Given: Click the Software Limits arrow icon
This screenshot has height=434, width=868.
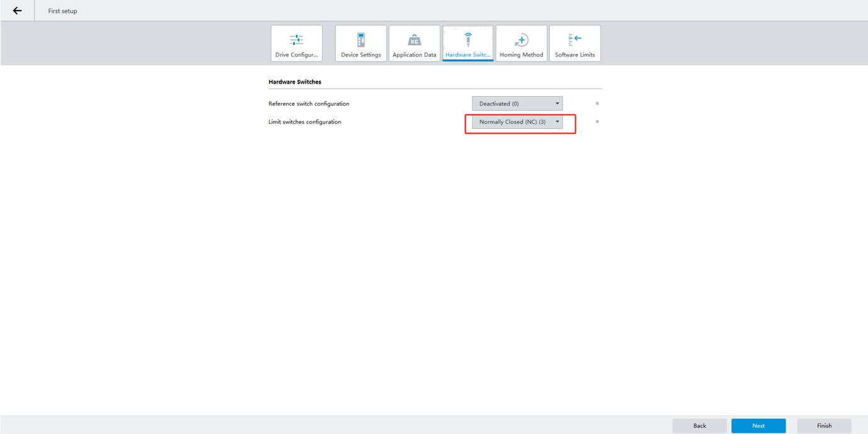Looking at the screenshot, I should tap(575, 40).
